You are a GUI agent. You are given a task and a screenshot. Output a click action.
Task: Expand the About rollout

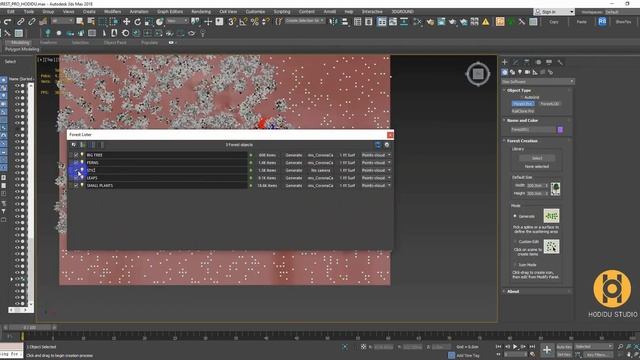point(513,291)
